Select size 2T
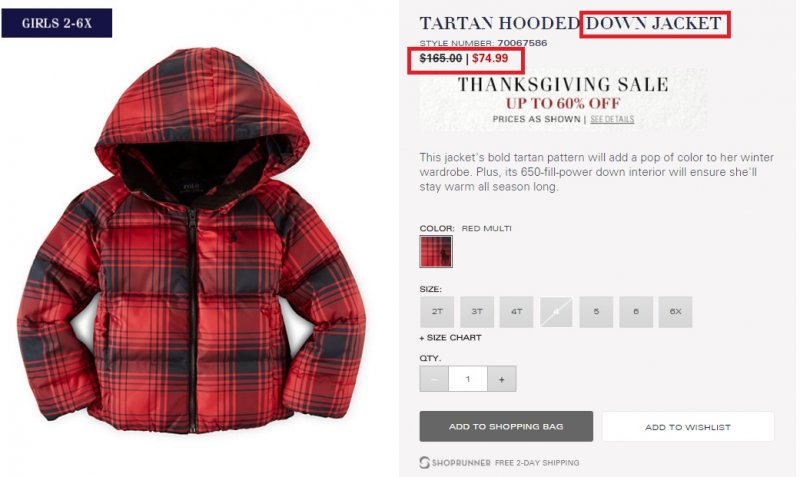800x477 pixels. pyautogui.click(x=437, y=312)
